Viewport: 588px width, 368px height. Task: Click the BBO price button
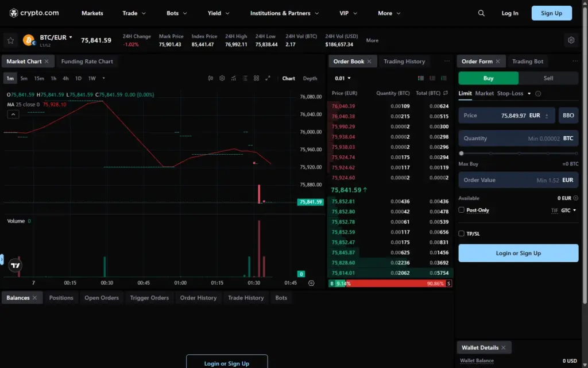pyautogui.click(x=568, y=115)
